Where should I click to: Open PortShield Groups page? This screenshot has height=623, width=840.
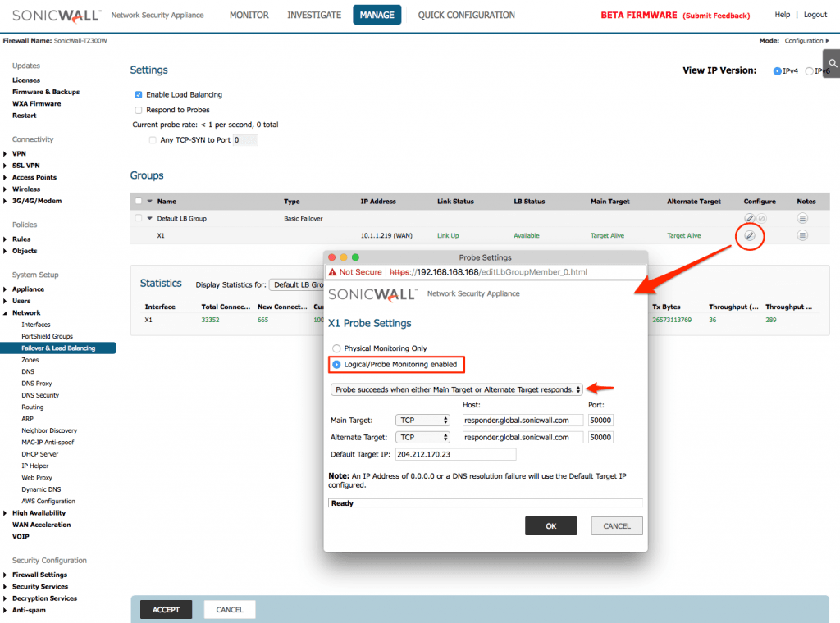[47, 336]
